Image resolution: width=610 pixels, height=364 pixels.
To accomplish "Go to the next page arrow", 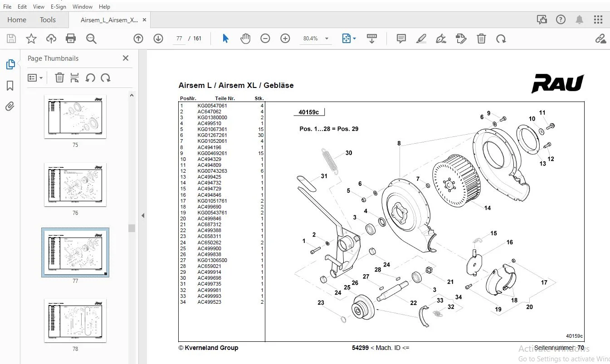I will point(158,39).
